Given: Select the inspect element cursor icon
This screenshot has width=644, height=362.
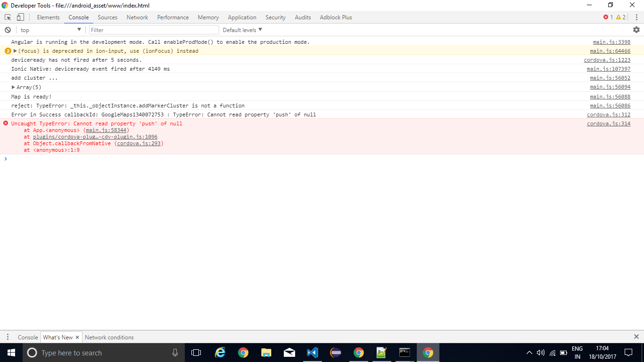Looking at the screenshot, I should coord(7,17).
